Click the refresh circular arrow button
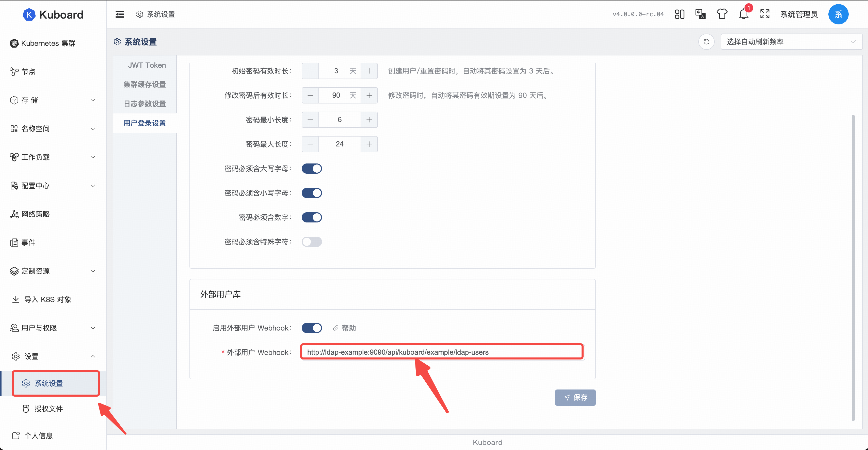 click(706, 42)
